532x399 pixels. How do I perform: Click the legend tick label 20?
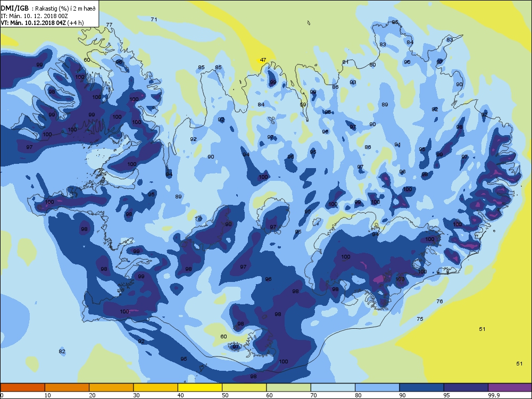tap(92, 395)
